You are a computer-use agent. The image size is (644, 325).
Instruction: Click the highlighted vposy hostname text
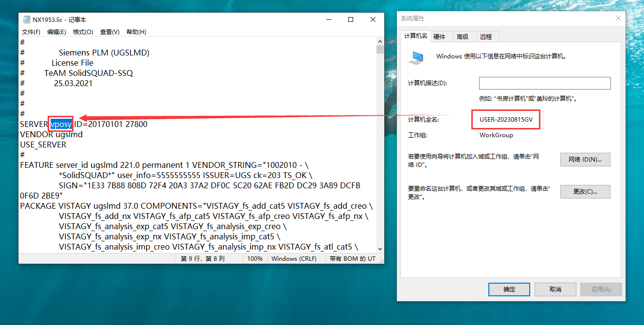pyautogui.click(x=61, y=124)
